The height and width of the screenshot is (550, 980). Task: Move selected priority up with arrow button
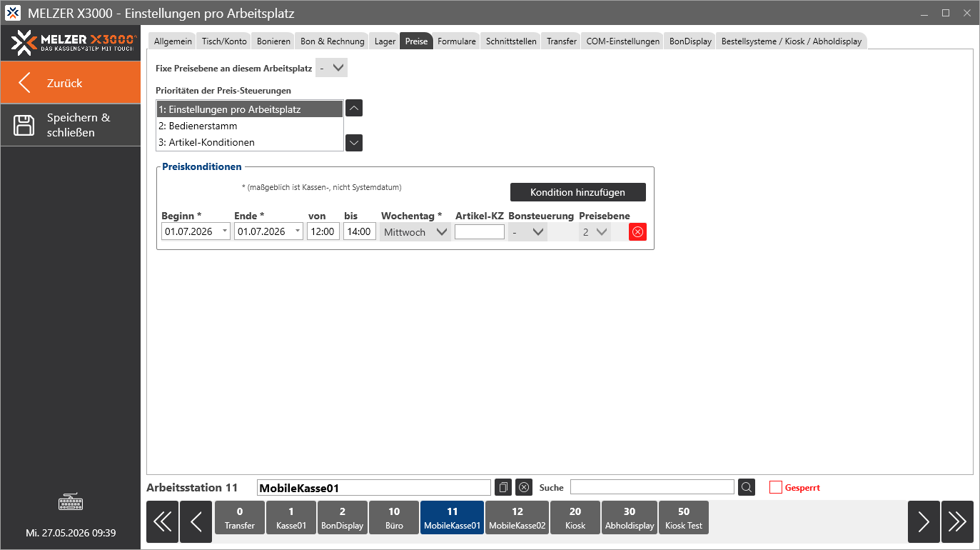[354, 109]
